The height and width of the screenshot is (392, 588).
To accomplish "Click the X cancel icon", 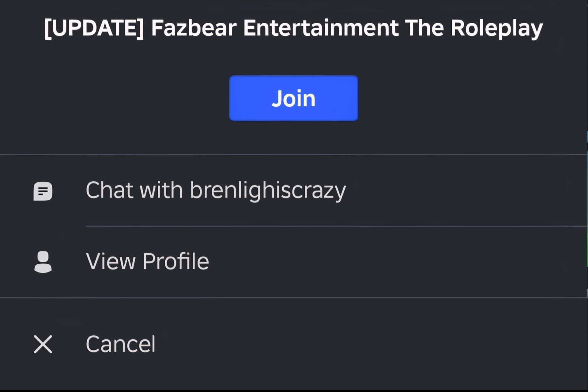I will (43, 344).
